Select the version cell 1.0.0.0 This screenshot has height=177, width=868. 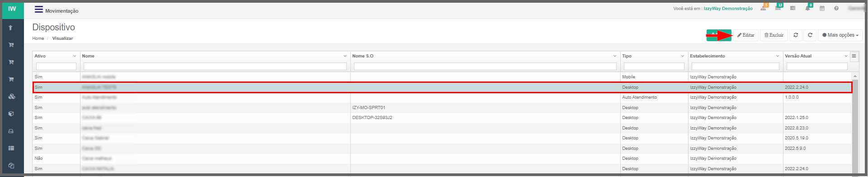pos(792,97)
